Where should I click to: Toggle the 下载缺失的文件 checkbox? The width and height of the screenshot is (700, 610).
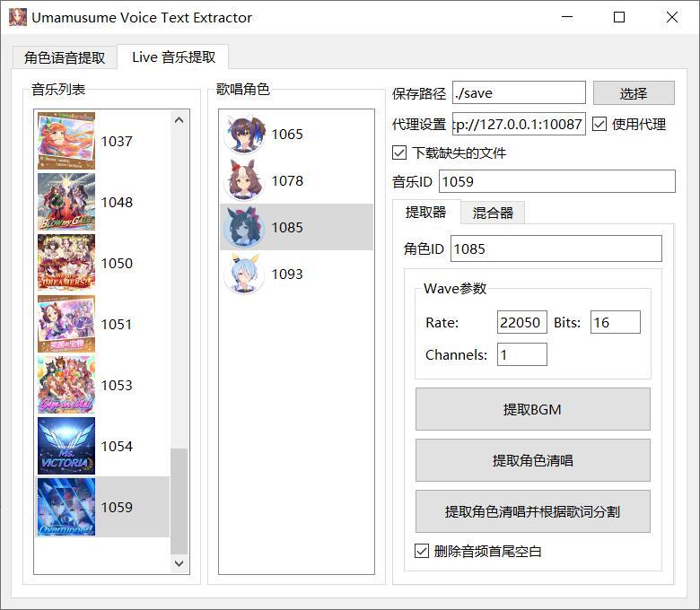tap(399, 152)
